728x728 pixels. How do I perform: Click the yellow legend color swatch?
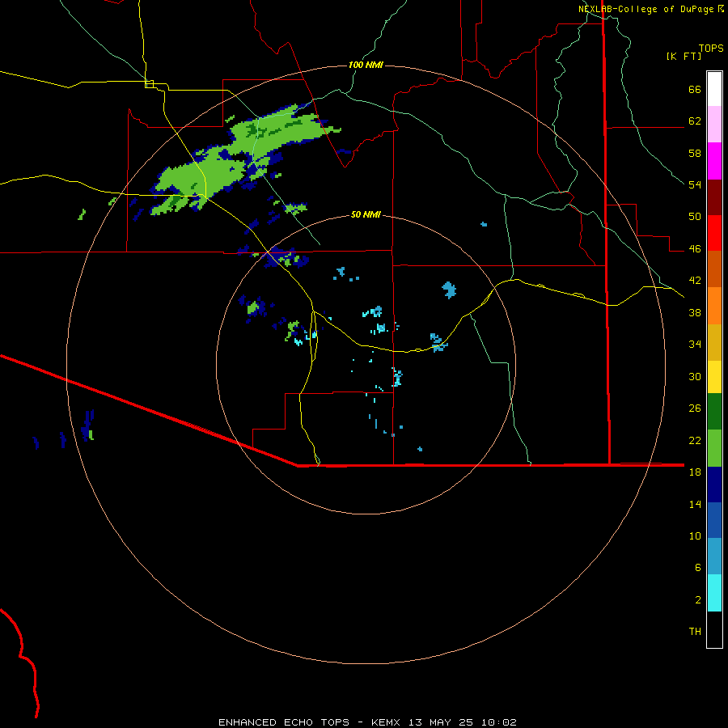click(714, 377)
